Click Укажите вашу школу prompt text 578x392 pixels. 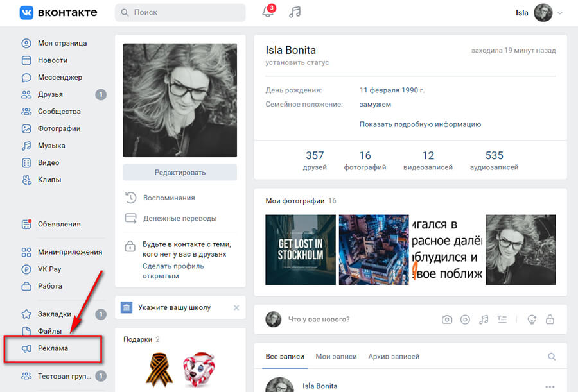click(x=174, y=307)
